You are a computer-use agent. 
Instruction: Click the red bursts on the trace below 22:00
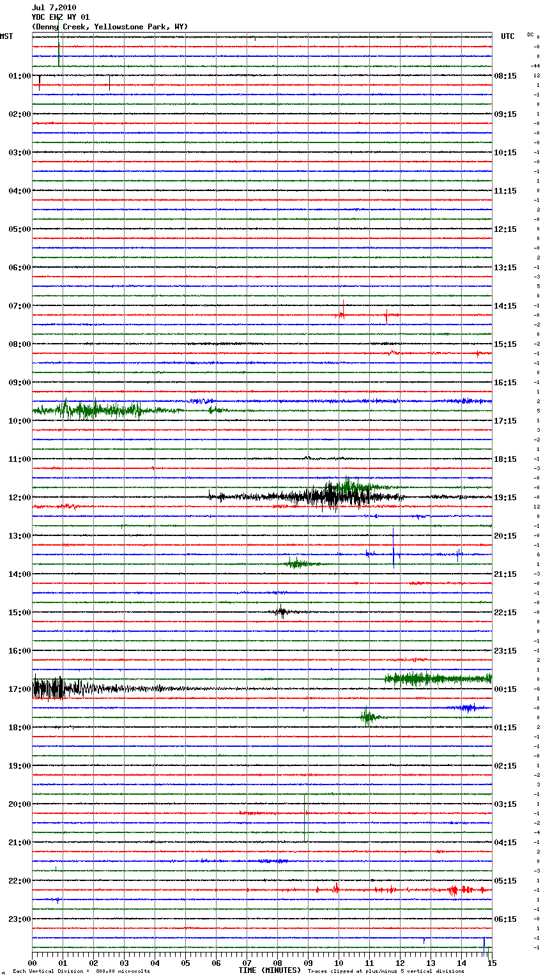402,889
